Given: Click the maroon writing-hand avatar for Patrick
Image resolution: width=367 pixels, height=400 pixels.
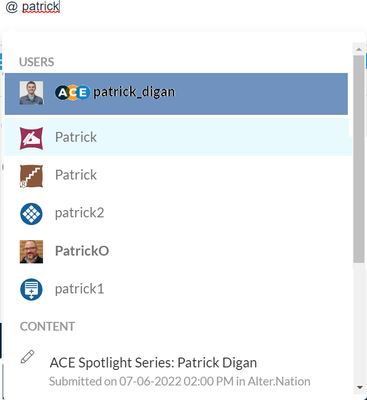Looking at the screenshot, I should coord(31,138).
